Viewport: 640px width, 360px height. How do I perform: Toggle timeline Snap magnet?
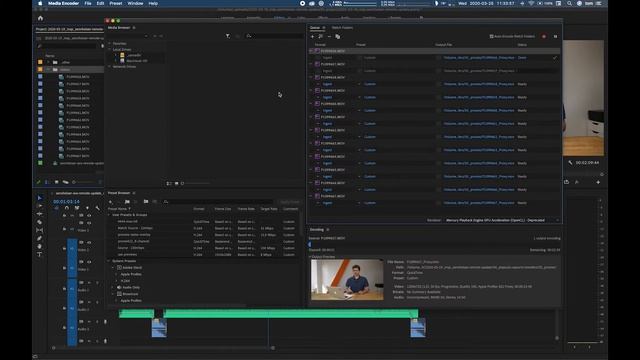coord(67,208)
